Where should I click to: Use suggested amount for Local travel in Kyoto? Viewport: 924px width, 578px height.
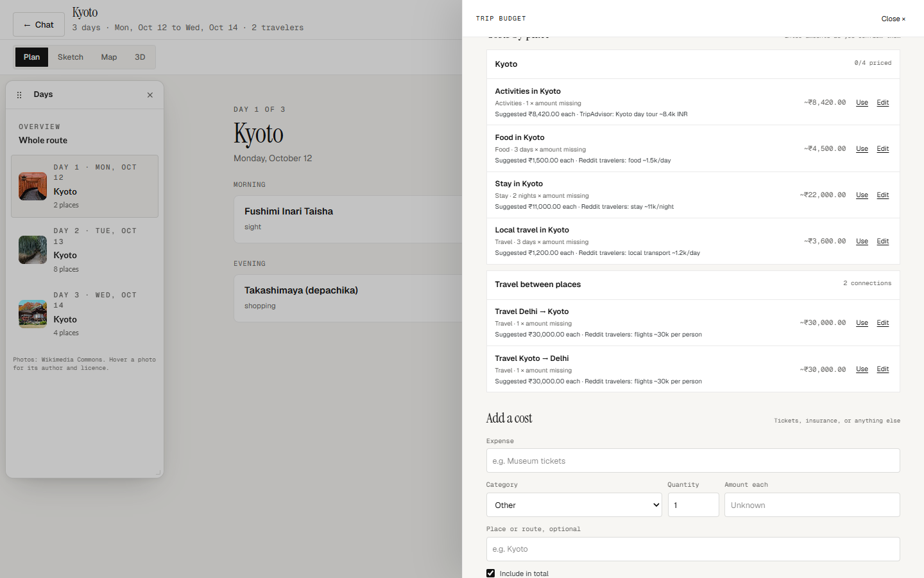point(862,241)
